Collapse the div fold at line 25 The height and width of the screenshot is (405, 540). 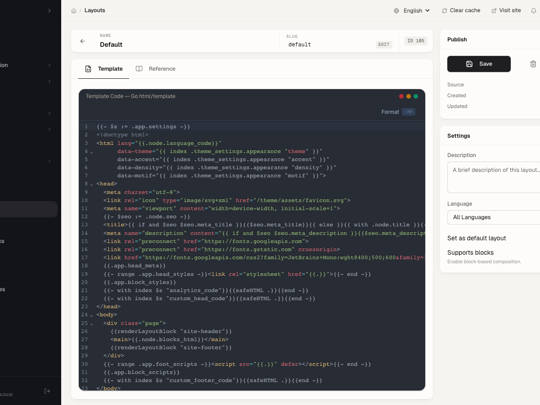[x=91, y=324]
